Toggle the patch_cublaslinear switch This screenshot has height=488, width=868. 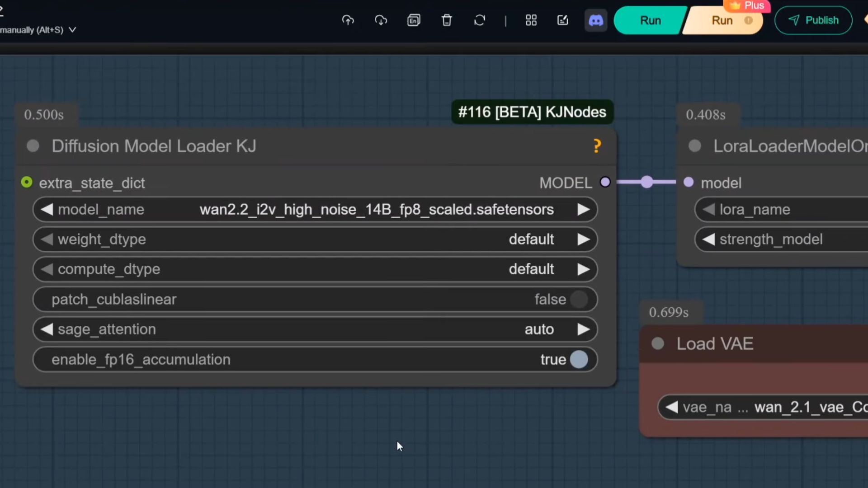click(x=579, y=299)
